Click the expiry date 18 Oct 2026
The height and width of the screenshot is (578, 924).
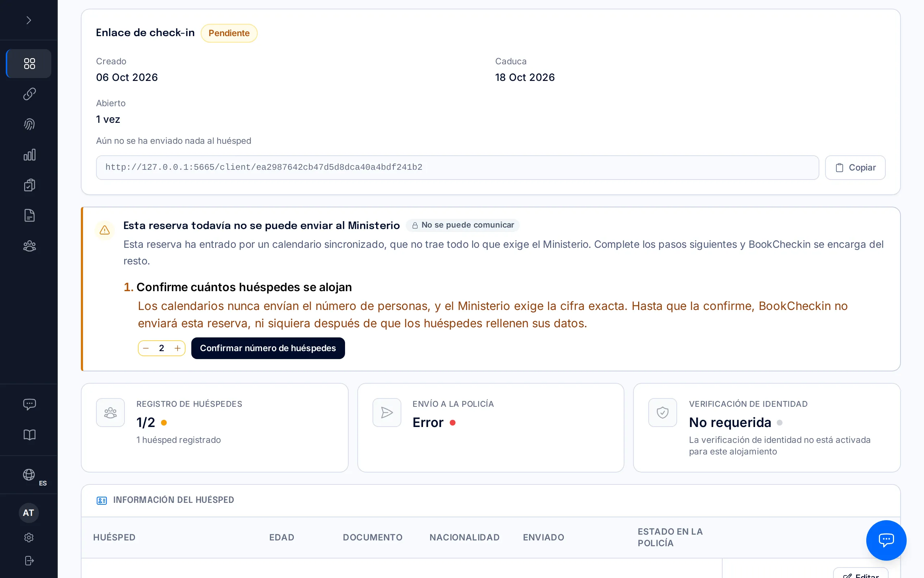(525, 78)
